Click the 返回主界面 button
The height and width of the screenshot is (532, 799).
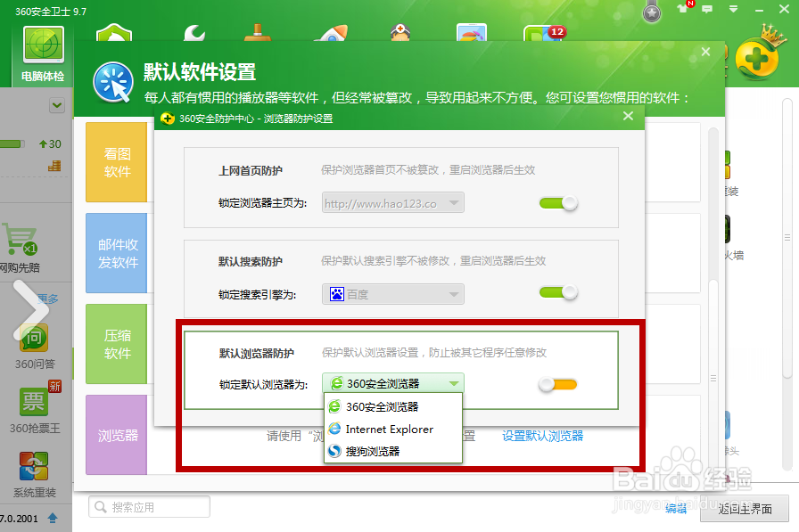(x=745, y=508)
